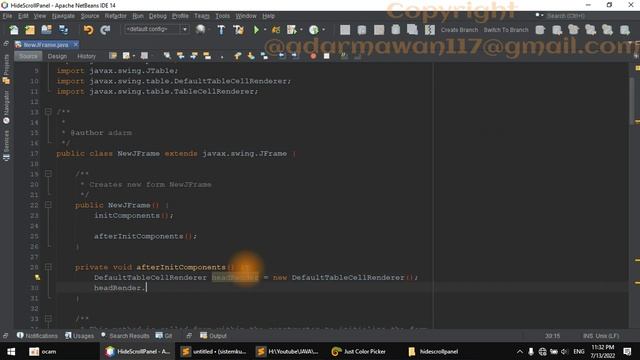640x360 pixels.
Task: Open the Notifications bottom tab
Action: (x=37, y=336)
